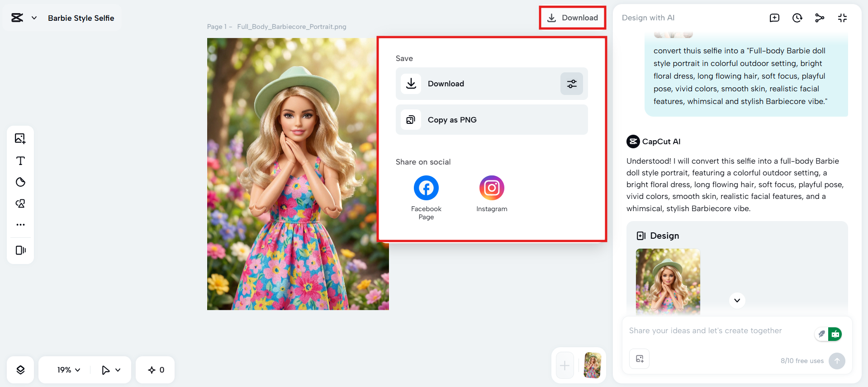Expand the cursor tool chevron
The width and height of the screenshot is (868, 387).
[x=118, y=370]
